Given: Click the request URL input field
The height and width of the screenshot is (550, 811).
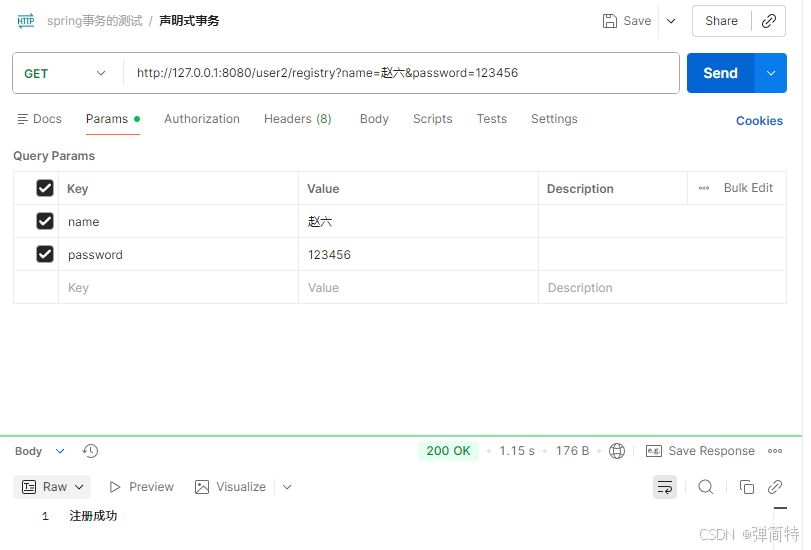Looking at the screenshot, I should click(401, 73).
